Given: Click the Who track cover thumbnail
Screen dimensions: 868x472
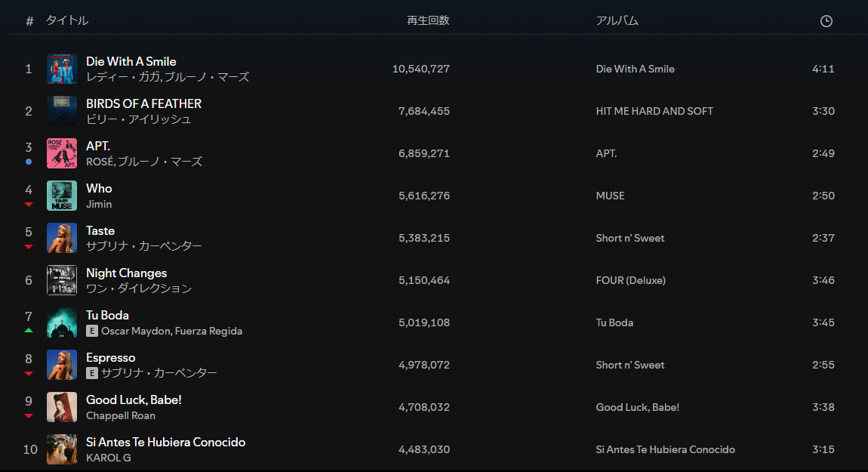Looking at the screenshot, I should 62,196.
